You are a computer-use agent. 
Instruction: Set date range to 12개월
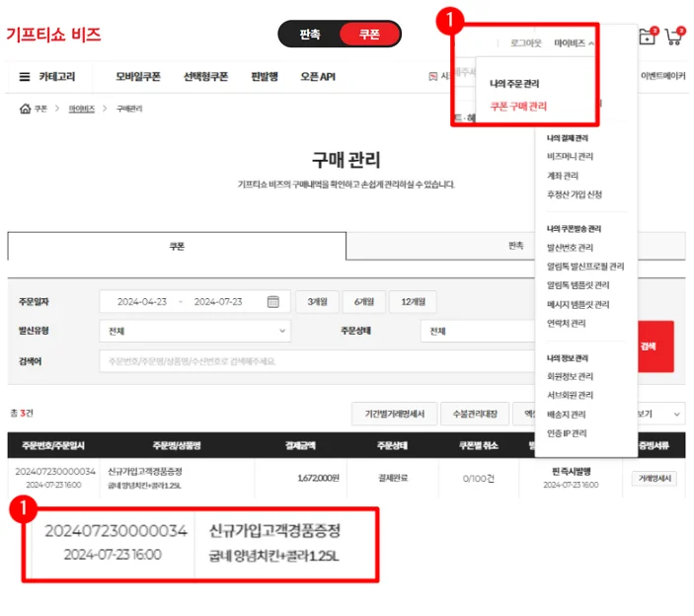pos(414,302)
